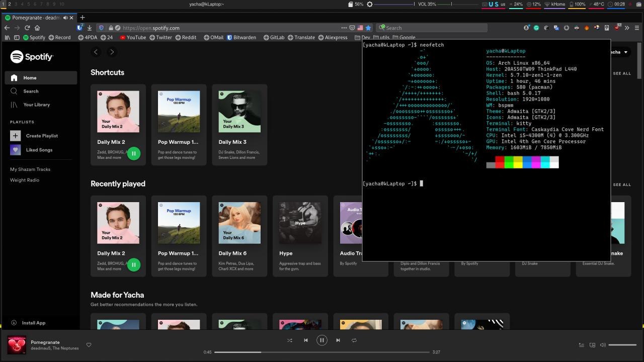Image resolution: width=644 pixels, height=362 pixels.
Task: Switch to workspace 2 in the top bar
Action: [9, 4]
